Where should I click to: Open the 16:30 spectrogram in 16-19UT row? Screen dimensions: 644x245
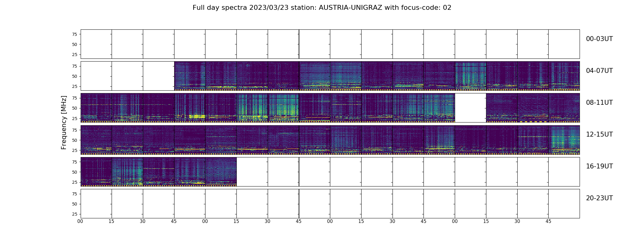[x=159, y=171]
